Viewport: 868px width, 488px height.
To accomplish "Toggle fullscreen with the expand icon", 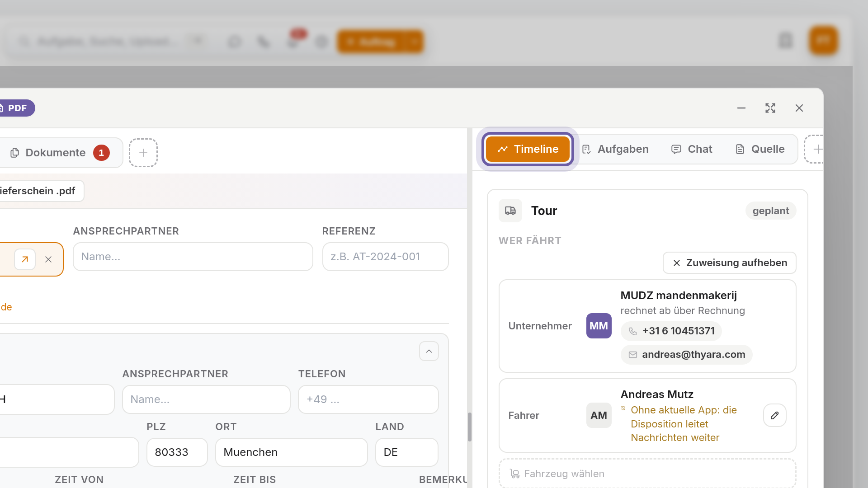I will (770, 108).
